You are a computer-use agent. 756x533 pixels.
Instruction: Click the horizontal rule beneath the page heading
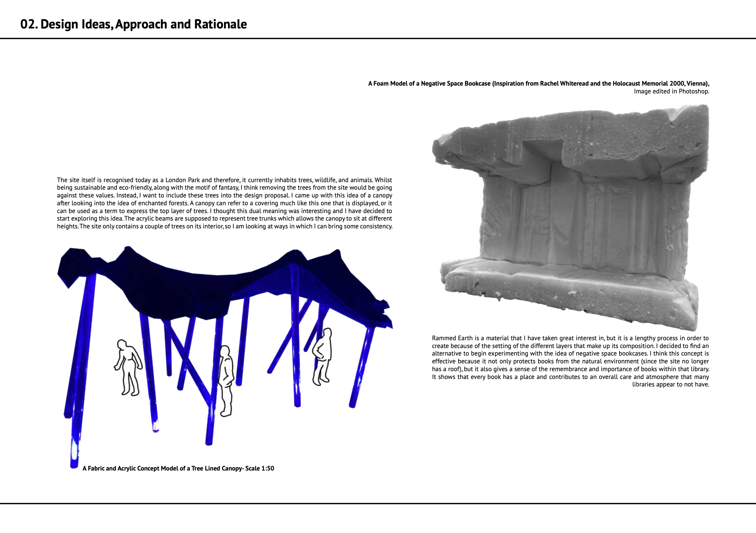pyautogui.click(x=378, y=38)
